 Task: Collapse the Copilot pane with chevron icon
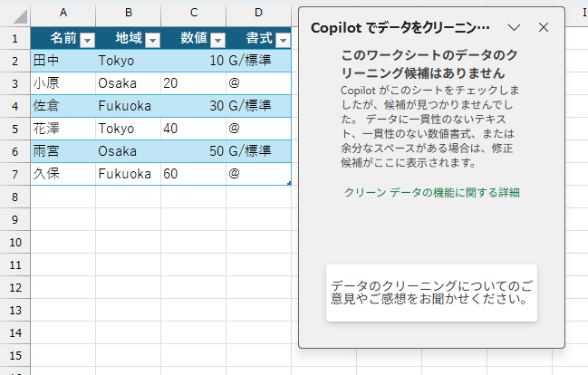coord(514,27)
